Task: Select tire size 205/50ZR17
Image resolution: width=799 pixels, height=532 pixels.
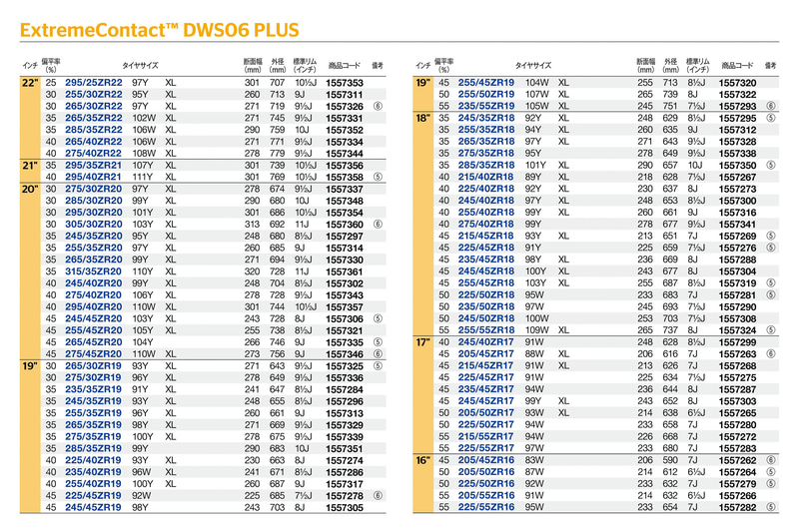Action: 486,413
